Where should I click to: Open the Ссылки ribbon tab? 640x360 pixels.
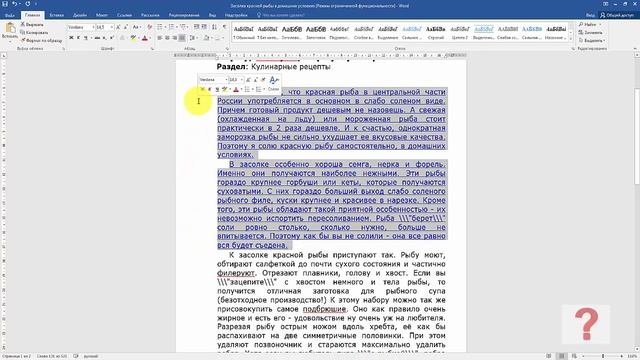[124, 15]
